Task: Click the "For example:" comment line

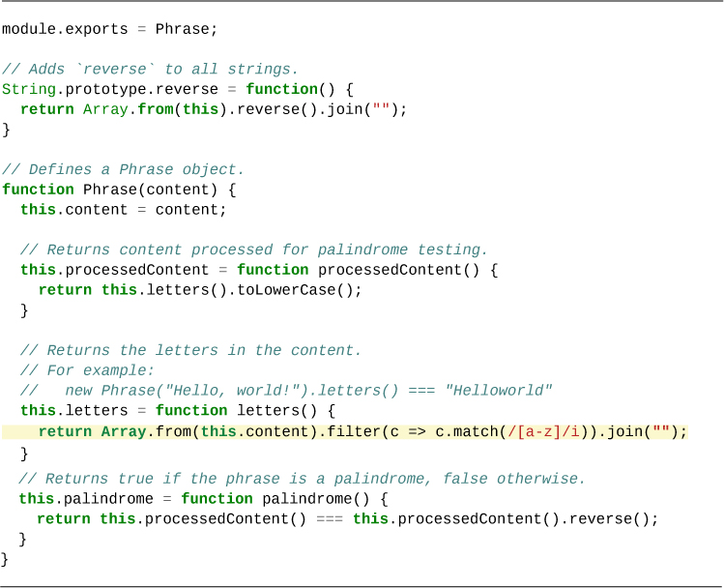Action: tap(87, 370)
